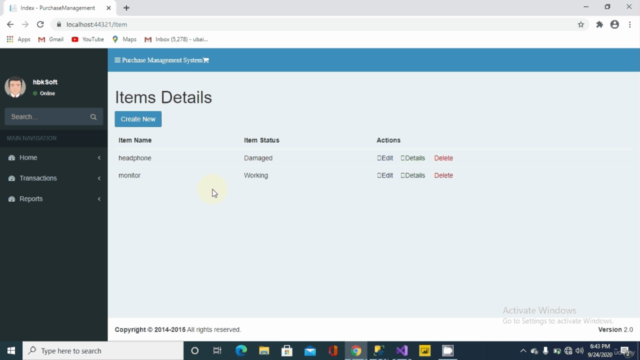The width and height of the screenshot is (640, 360).
Task: Toggle the sidebar hamburger menu icon
Action: click(118, 60)
